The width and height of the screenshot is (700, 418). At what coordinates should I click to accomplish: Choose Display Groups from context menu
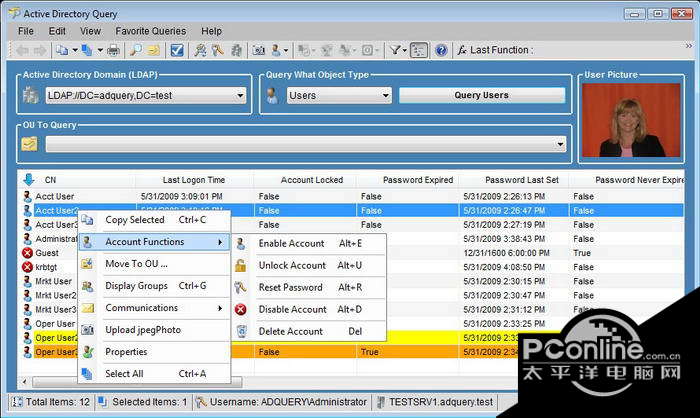click(154, 286)
